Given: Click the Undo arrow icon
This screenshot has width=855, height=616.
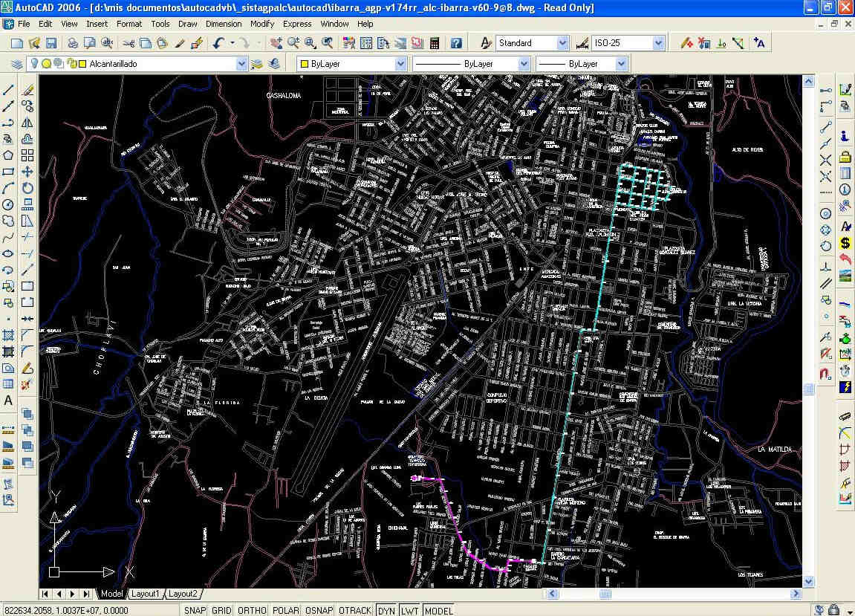Looking at the screenshot, I should point(218,43).
